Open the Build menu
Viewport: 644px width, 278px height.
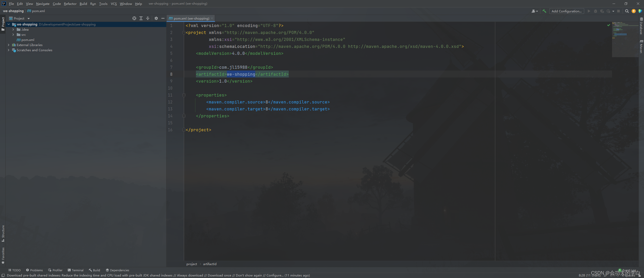coord(82,3)
